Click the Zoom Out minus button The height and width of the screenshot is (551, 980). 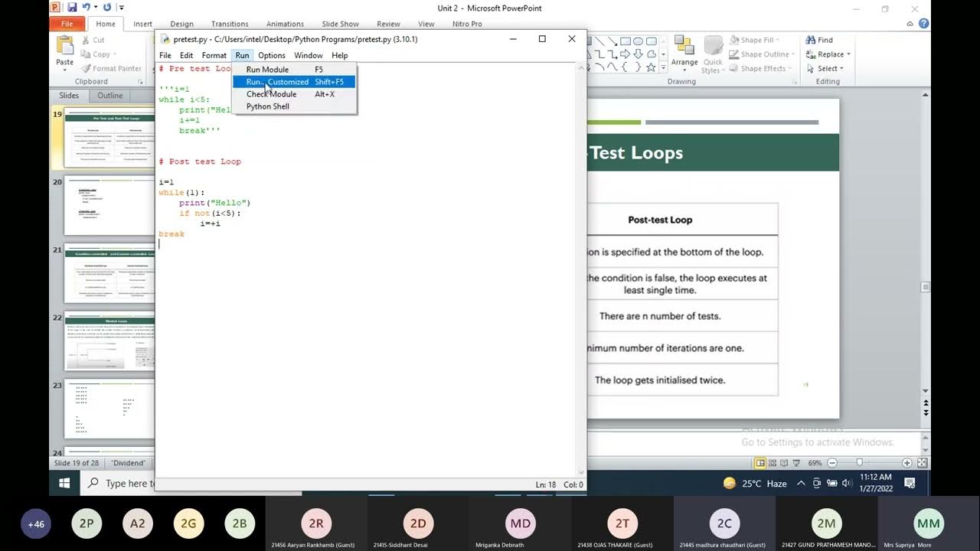(x=832, y=463)
